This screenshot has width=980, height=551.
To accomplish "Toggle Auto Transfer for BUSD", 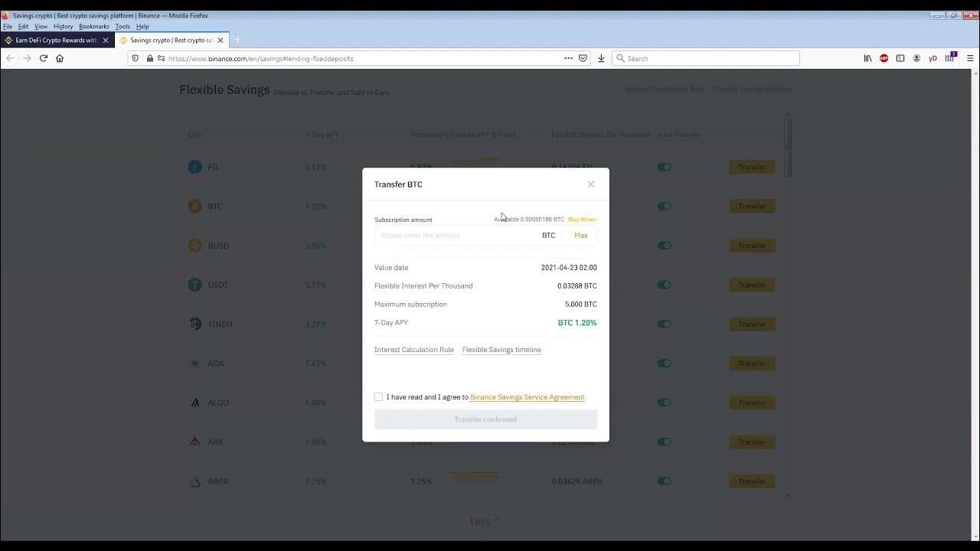I will click(x=664, y=246).
